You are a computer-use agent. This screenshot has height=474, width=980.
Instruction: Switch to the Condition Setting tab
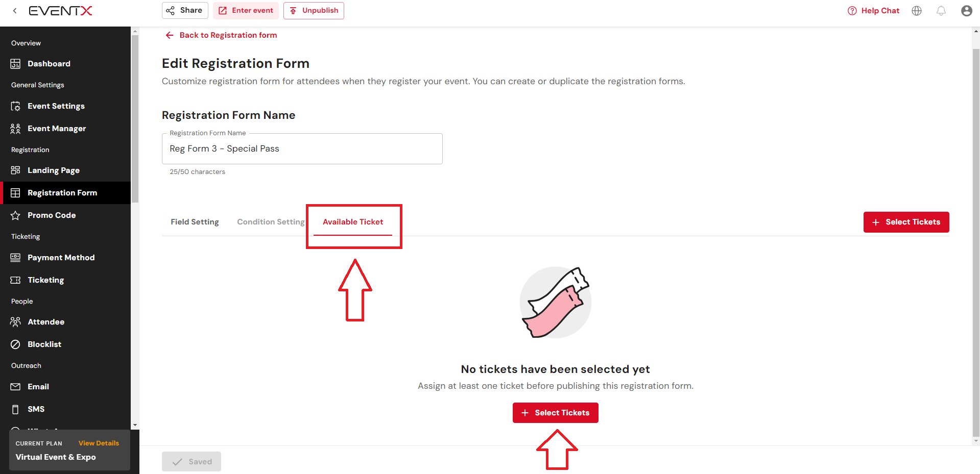click(271, 222)
